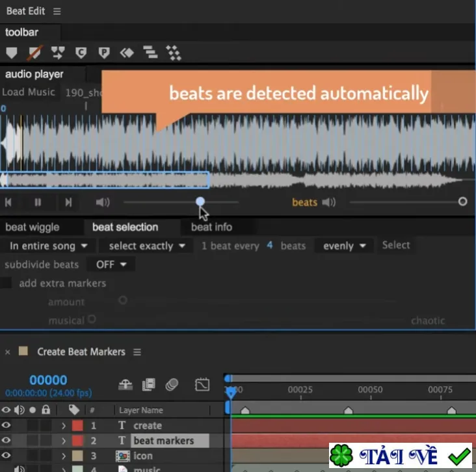Click the red label swatch of beat markers layer
The height and width of the screenshot is (472, 476).
point(77,441)
